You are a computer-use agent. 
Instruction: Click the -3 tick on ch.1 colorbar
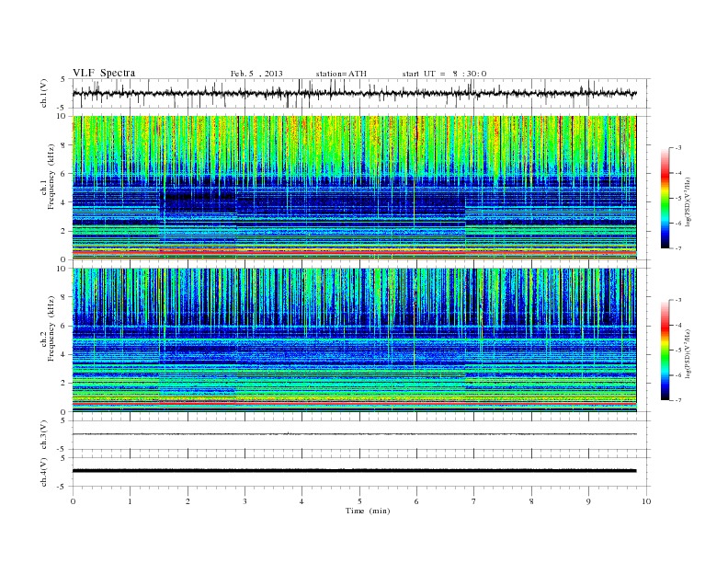click(x=678, y=148)
